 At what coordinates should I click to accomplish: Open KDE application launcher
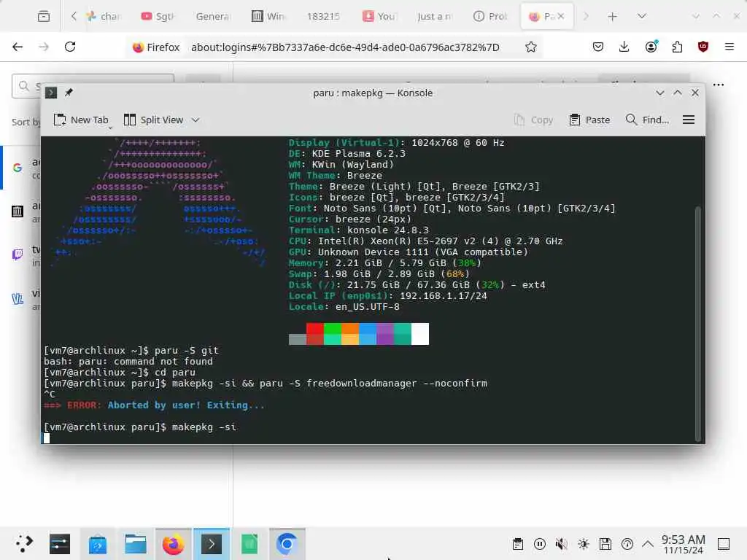[x=23, y=544]
